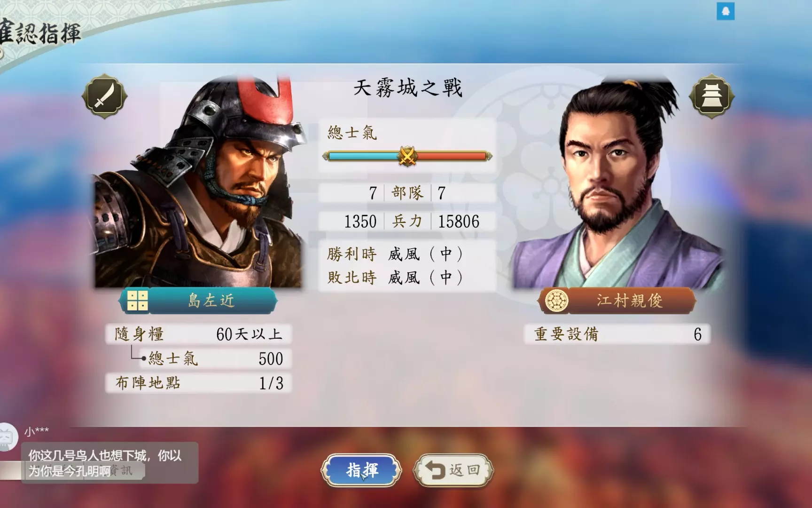Click the castle defender icon

(711, 96)
